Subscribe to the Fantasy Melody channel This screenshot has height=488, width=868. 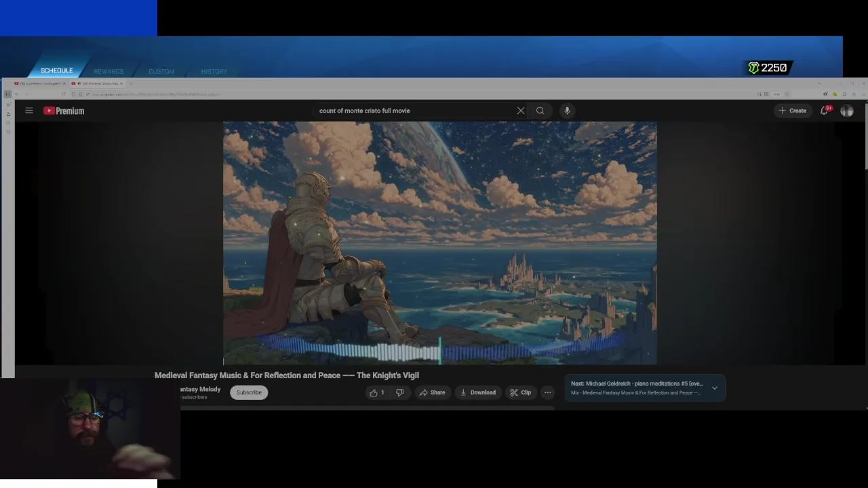[249, 392]
